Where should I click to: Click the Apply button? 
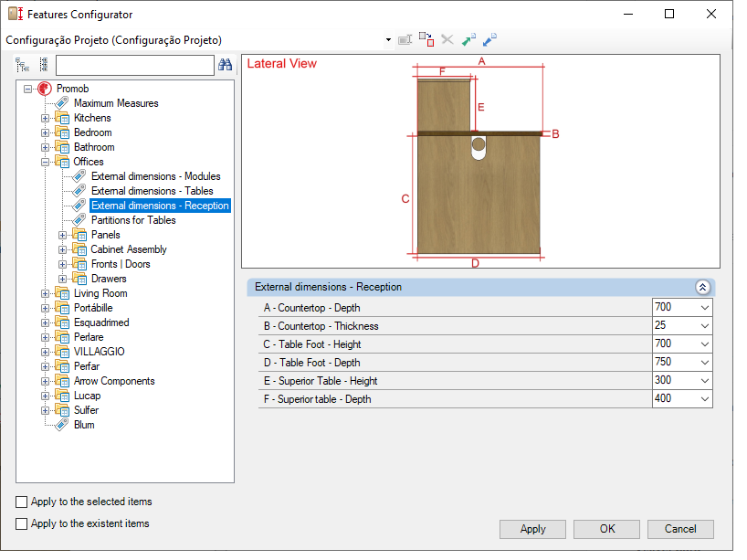532,529
